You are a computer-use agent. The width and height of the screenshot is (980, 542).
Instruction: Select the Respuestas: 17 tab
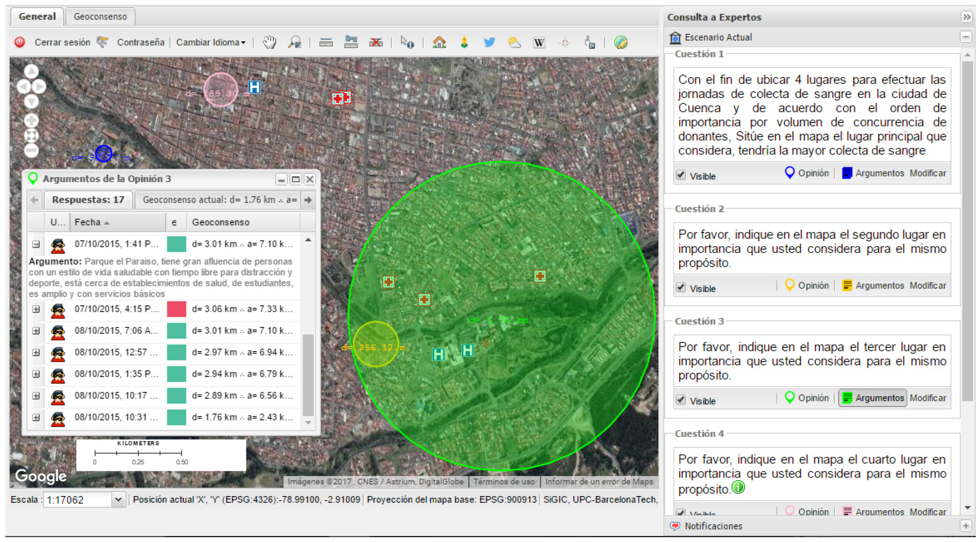coord(88,200)
